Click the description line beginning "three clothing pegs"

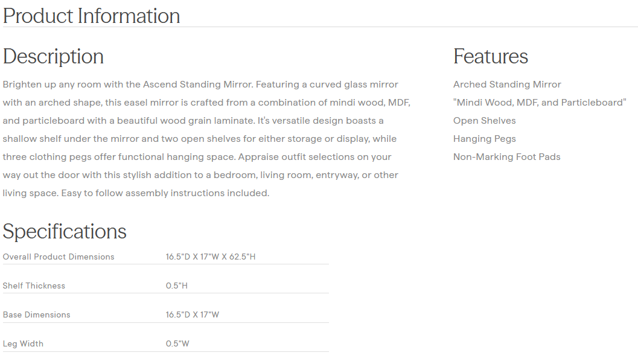click(197, 157)
